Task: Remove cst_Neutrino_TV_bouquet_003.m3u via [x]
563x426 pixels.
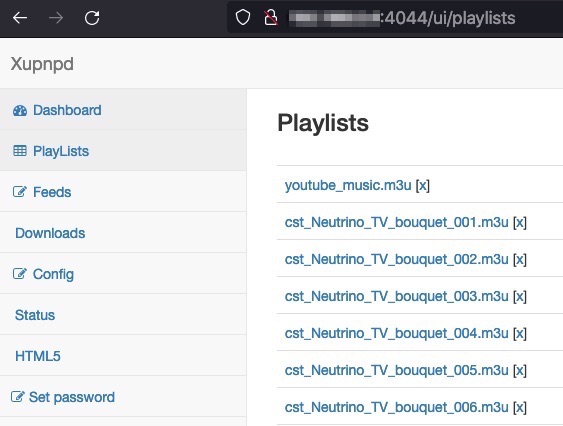Action: (520, 297)
